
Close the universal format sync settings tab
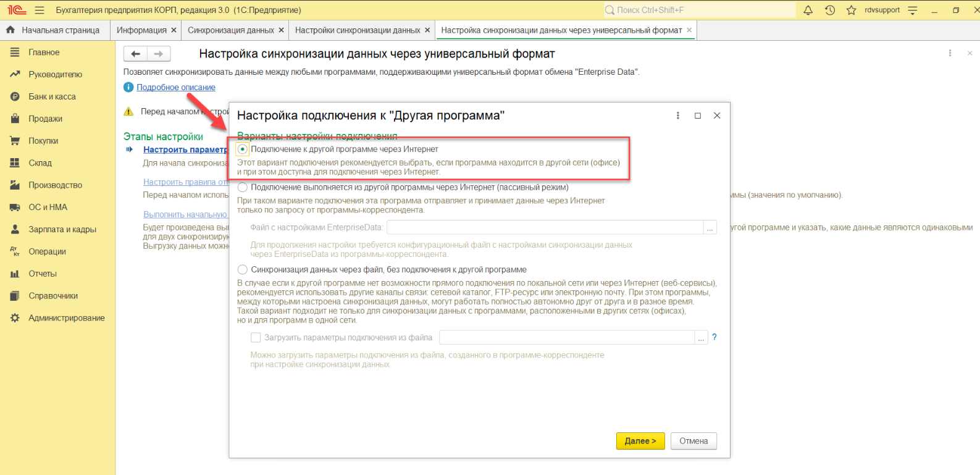(689, 30)
